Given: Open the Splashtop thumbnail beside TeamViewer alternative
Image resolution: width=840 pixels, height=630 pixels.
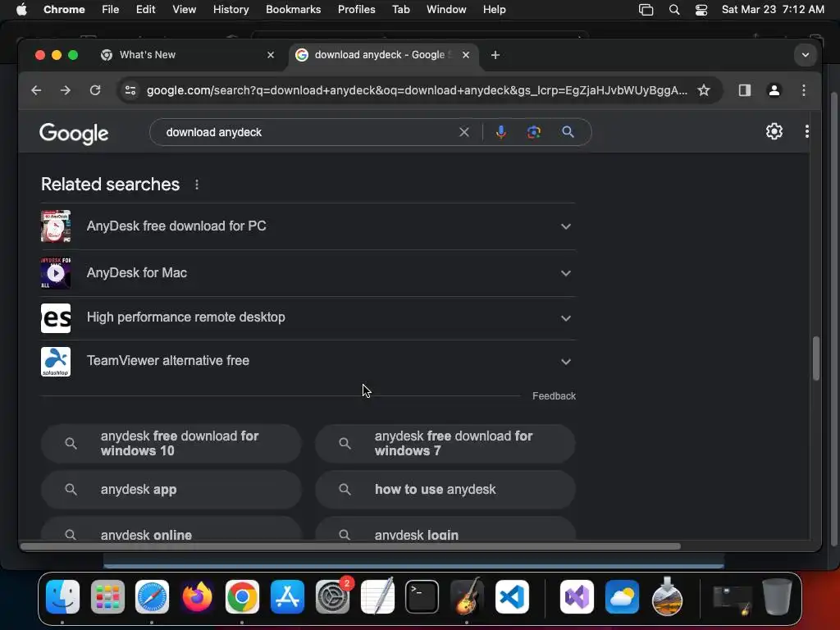Looking at the screenshot, I should pyautogui.click(x=56, y=362).
